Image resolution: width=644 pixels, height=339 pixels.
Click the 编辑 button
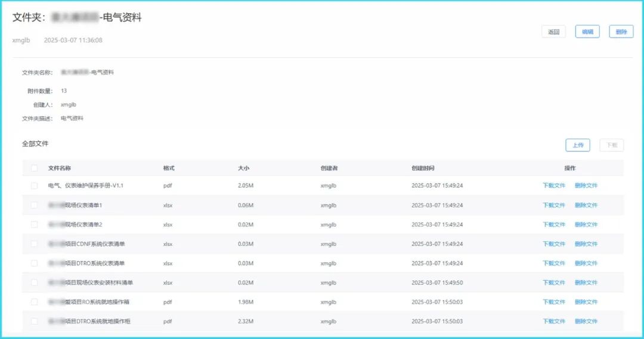pos(587,32)
